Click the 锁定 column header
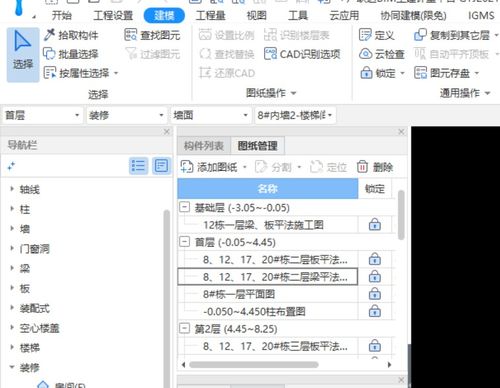The width and height of the screenshot is (500, 388). [x=375, y=189]
